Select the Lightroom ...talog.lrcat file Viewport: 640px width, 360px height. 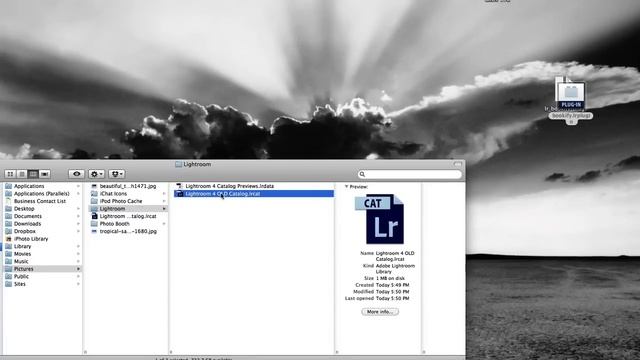128,216
